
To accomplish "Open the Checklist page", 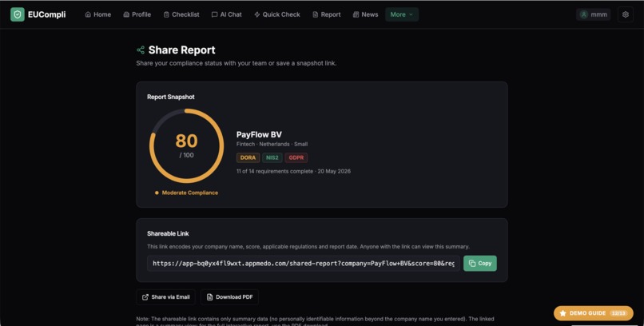I will [181, 14].
